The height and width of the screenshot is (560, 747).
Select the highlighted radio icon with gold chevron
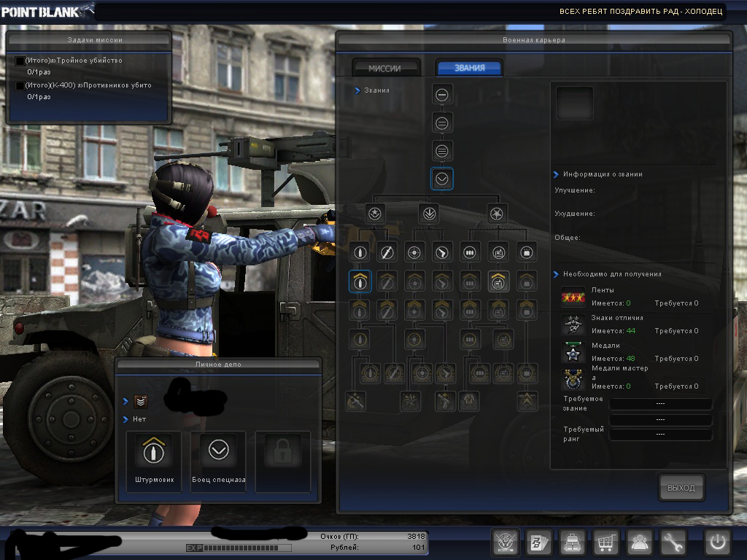coord(498,281)
